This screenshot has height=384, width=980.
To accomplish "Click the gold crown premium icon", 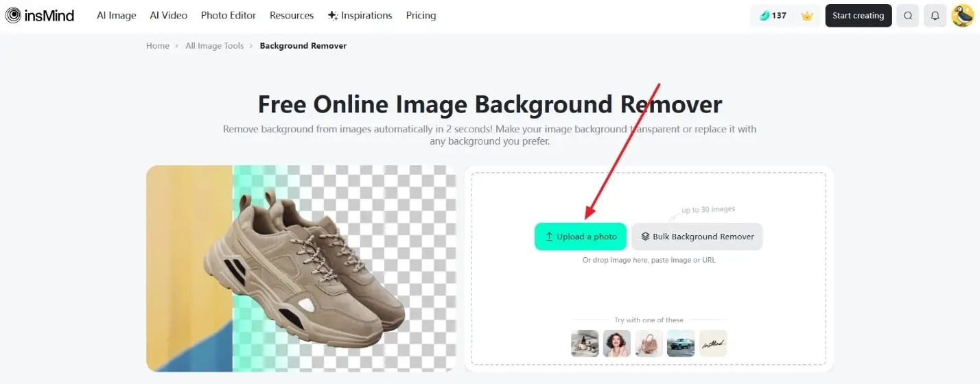I will (x=807, y=16).
